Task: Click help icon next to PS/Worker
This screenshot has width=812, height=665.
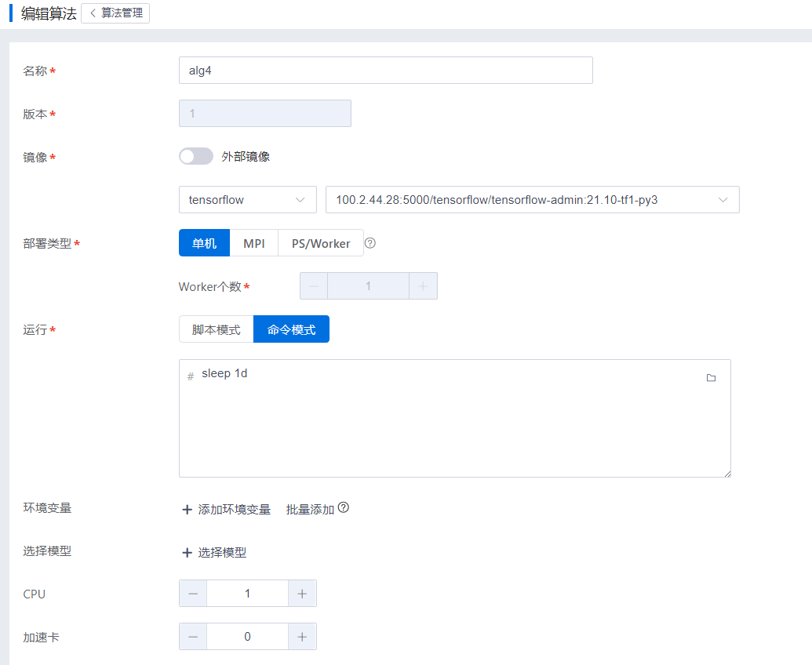Action: 370,243
